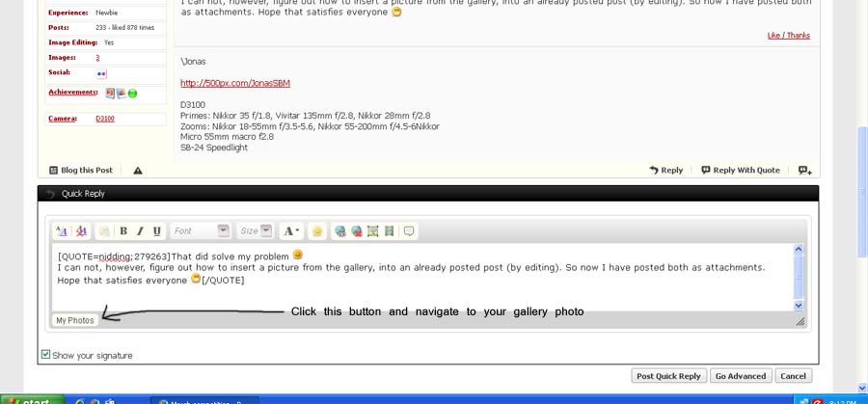Screen dimensions: 868x404
Task: Click the Post Quick Reply button
Action: coord(668,376)
